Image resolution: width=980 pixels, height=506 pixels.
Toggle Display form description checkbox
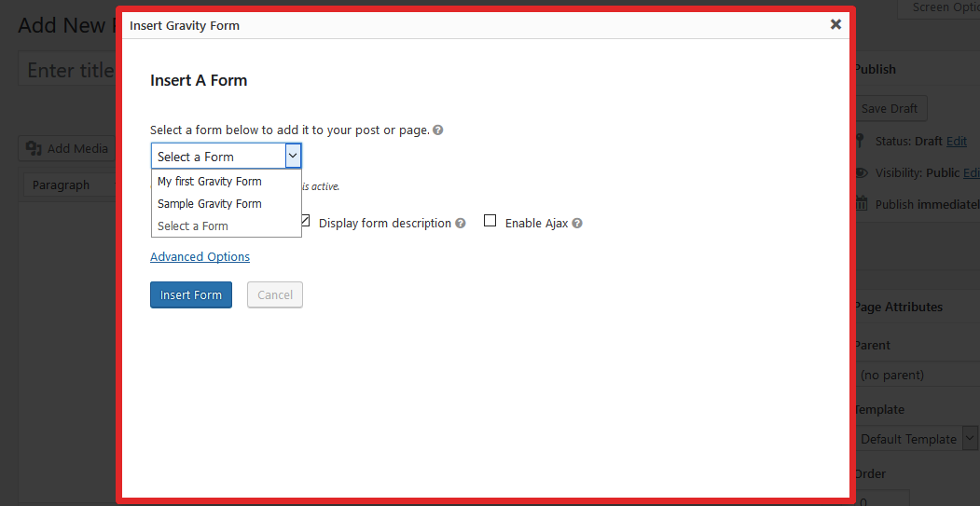tap(306, 221)
